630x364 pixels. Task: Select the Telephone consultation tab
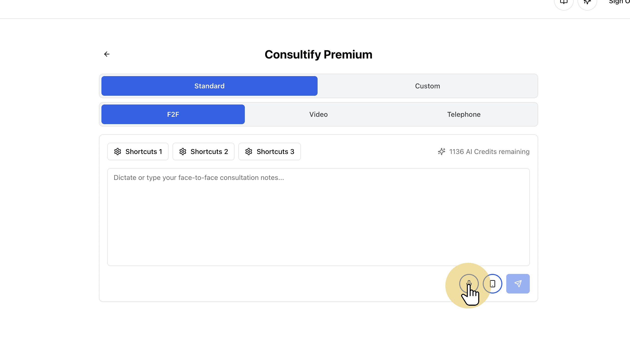coord(464,114)
